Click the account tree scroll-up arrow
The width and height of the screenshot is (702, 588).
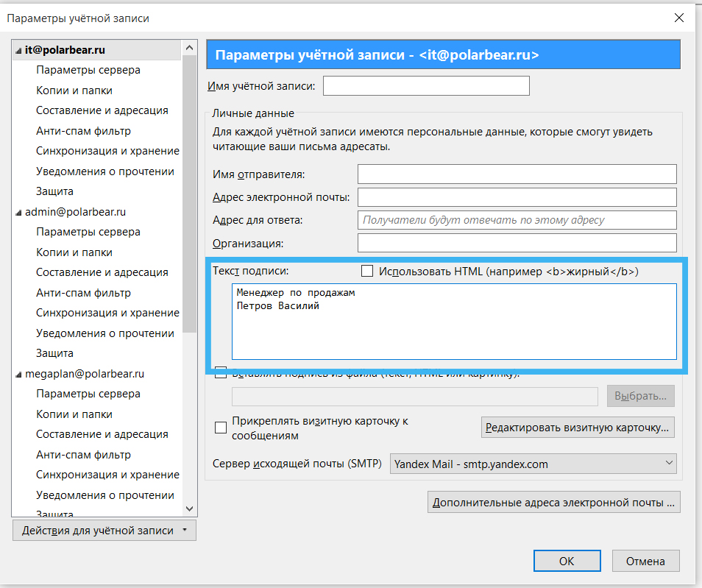click(189, 48)
